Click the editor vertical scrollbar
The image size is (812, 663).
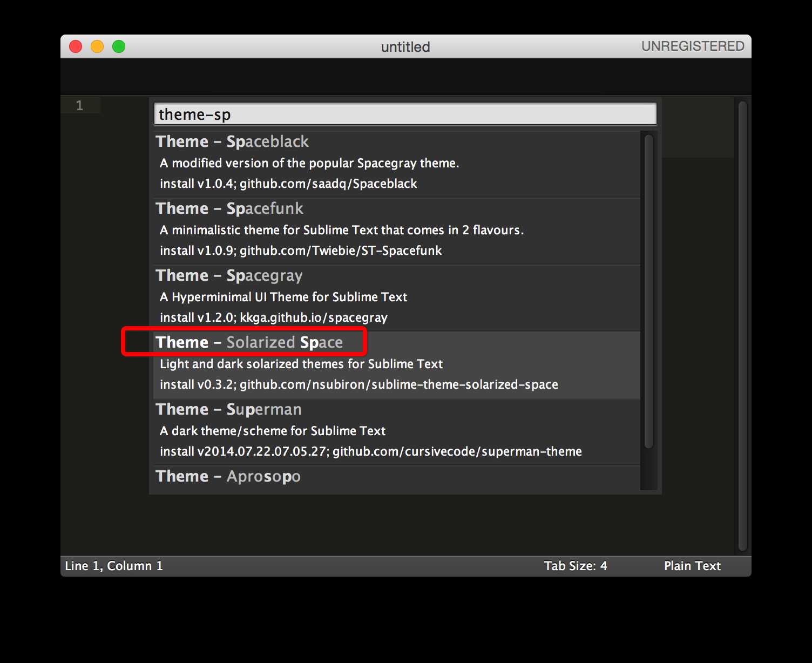742,326
